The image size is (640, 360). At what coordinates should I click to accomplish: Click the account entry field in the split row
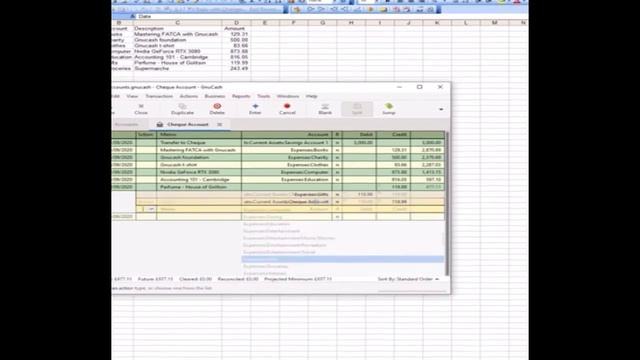pos(287,209)
